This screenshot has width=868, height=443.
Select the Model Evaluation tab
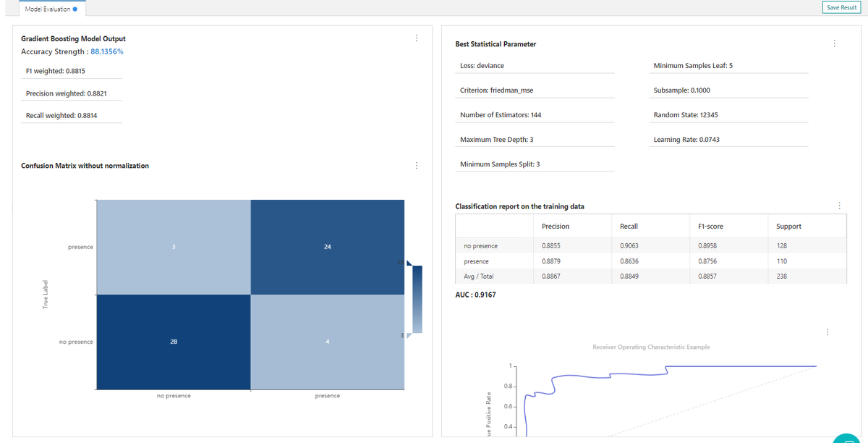(51, 9)
